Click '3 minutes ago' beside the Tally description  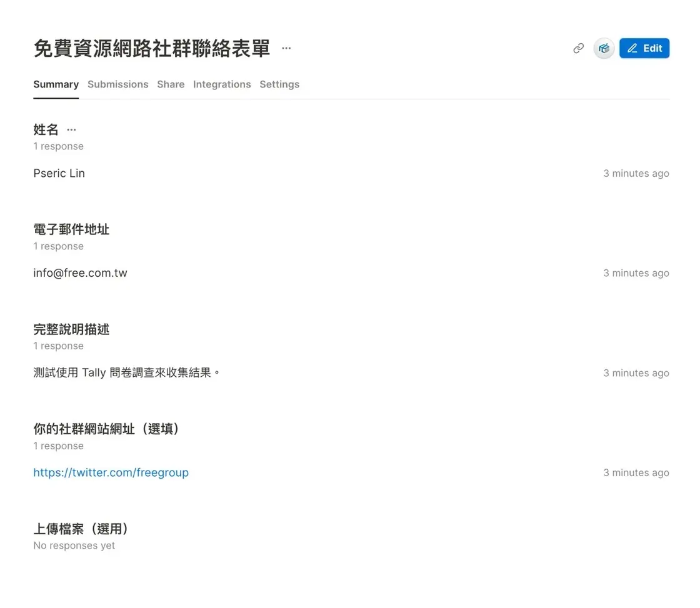[636, 373]
